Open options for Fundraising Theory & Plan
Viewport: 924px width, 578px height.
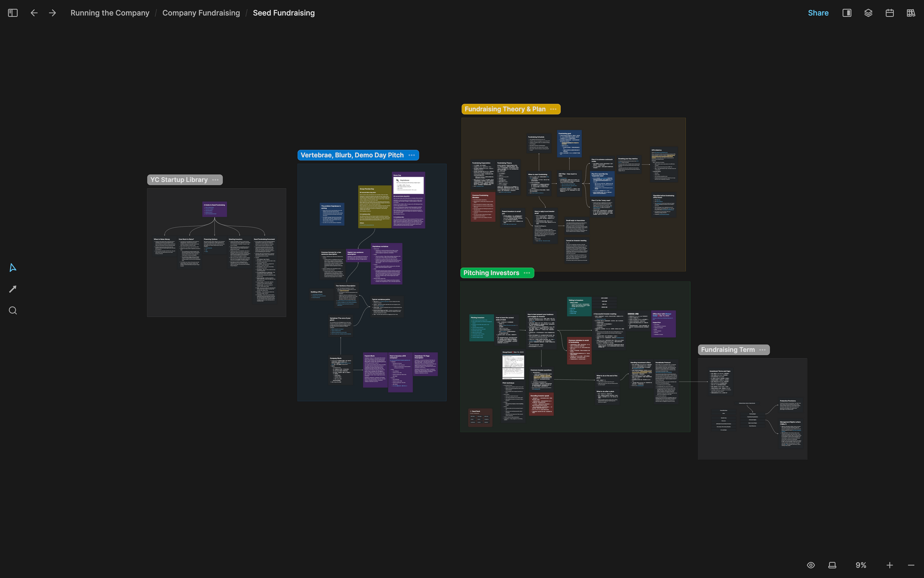553,109
